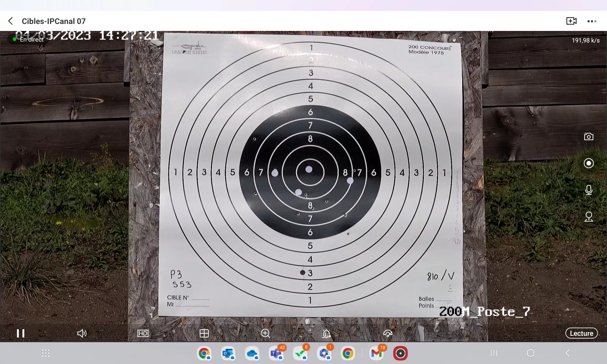
Task: Toggle the speaker volume icon
Action: tap(82, 333)
